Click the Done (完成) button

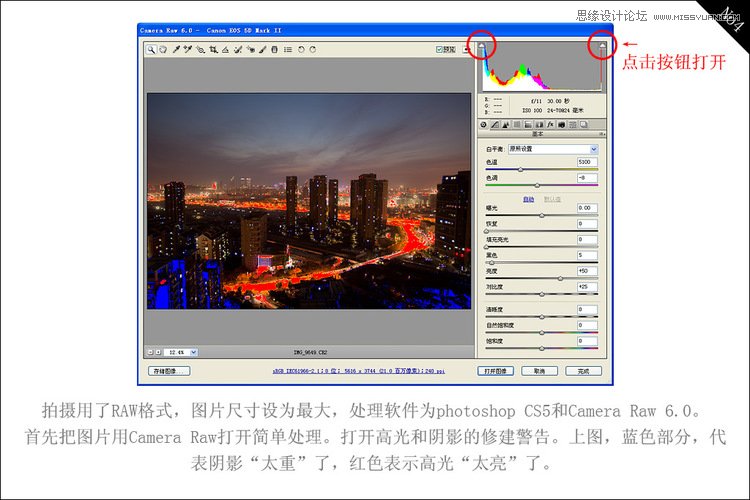tap(584, 371)
